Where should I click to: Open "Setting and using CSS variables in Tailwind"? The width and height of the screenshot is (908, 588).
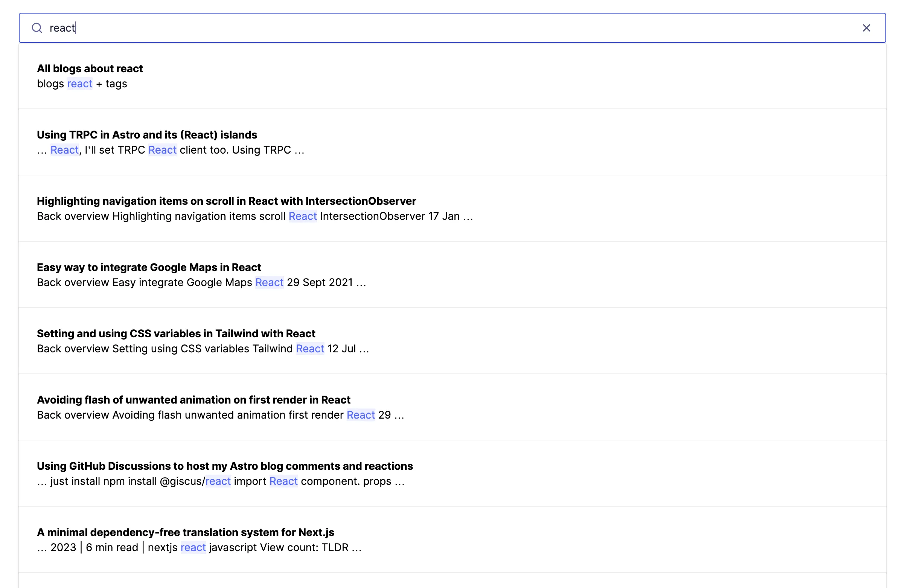[x=175, y=333]
